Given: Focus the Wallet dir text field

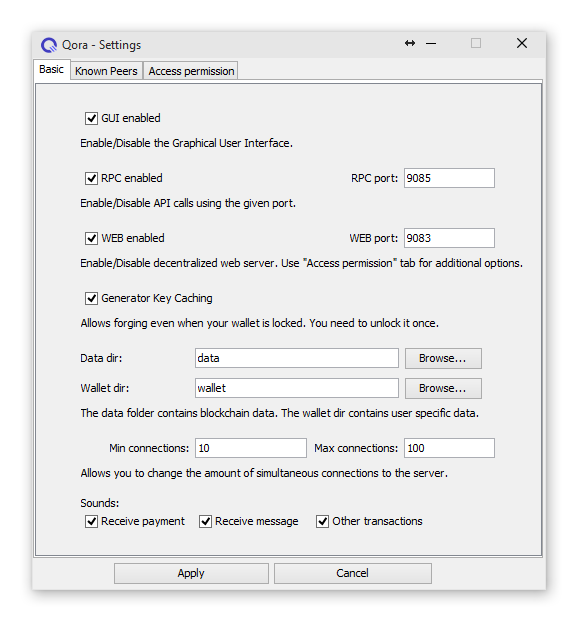Looking at the screenshot, I should [297, 388].
